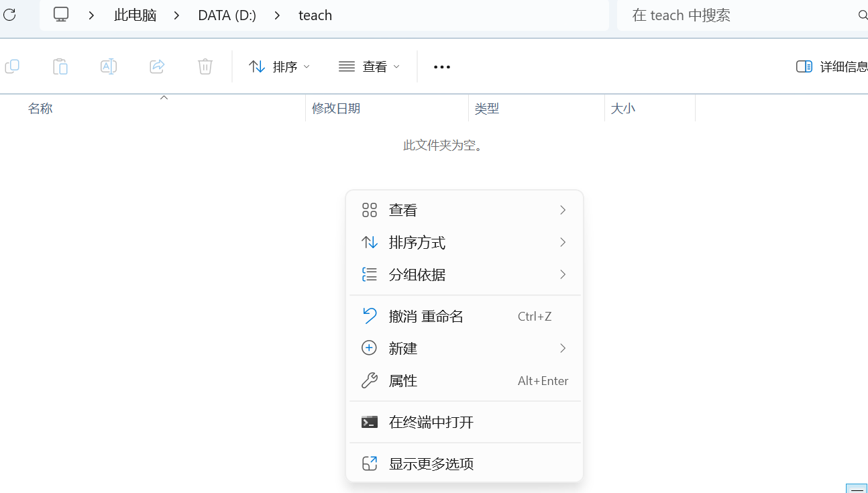Click the share icon in the toolbar
Viewport: 868px width, 493px height.
pos(156,66)
